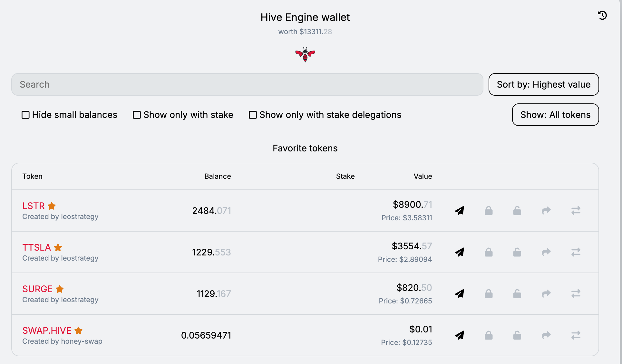Click the Hive Engine bee logo
This screenshot has width=622, height=364.
point(305,55)
